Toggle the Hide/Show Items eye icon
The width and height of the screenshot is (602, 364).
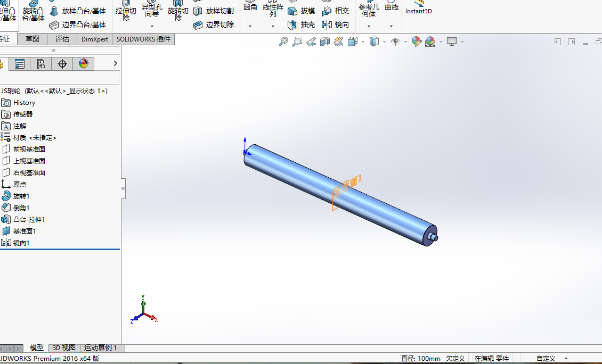(395, 42)
